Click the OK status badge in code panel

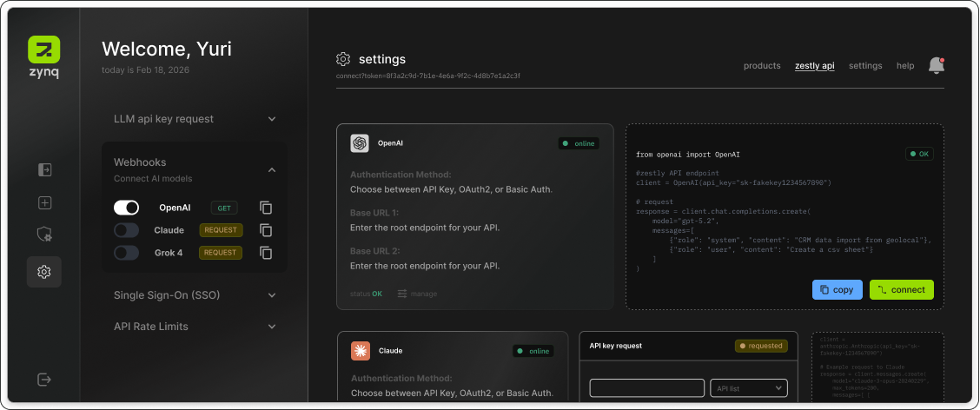919,154
